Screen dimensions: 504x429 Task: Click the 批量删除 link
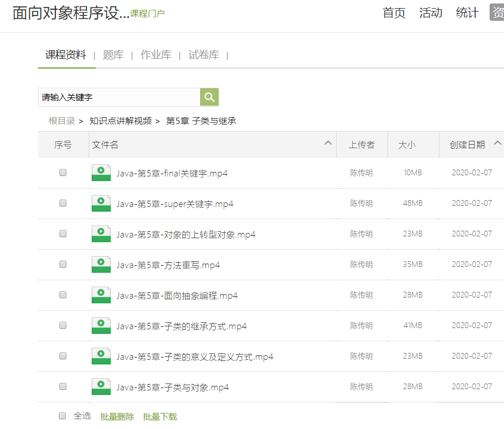click(117, 416)
